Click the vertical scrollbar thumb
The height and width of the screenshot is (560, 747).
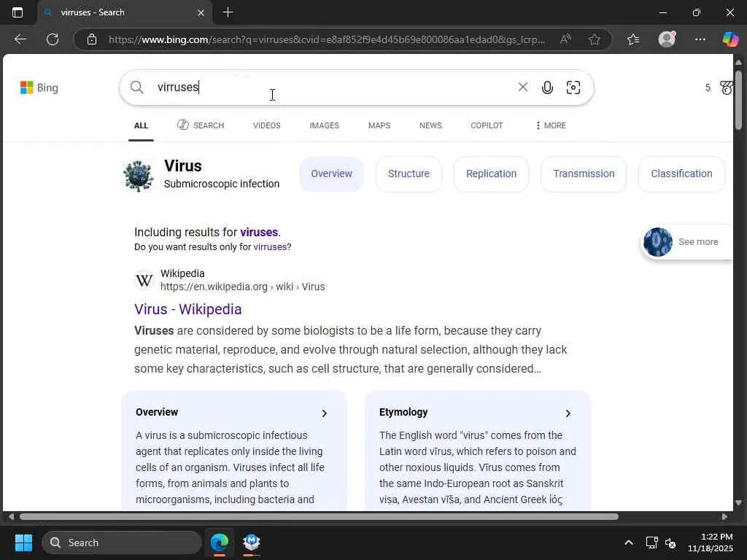pos(738,100)
